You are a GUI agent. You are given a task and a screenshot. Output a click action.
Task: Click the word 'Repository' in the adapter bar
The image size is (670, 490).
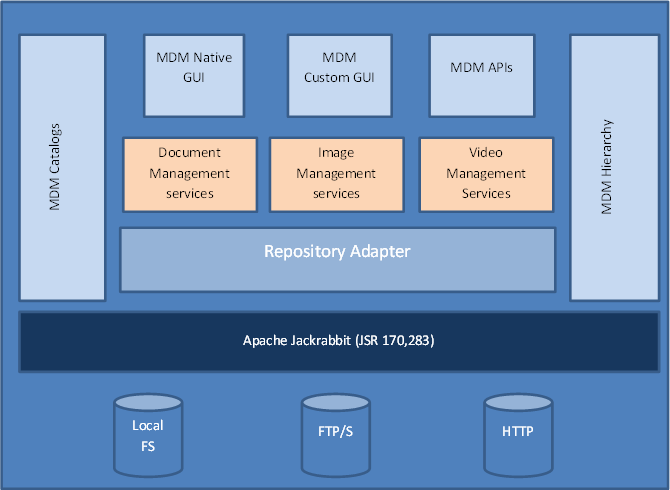(301, 251)
